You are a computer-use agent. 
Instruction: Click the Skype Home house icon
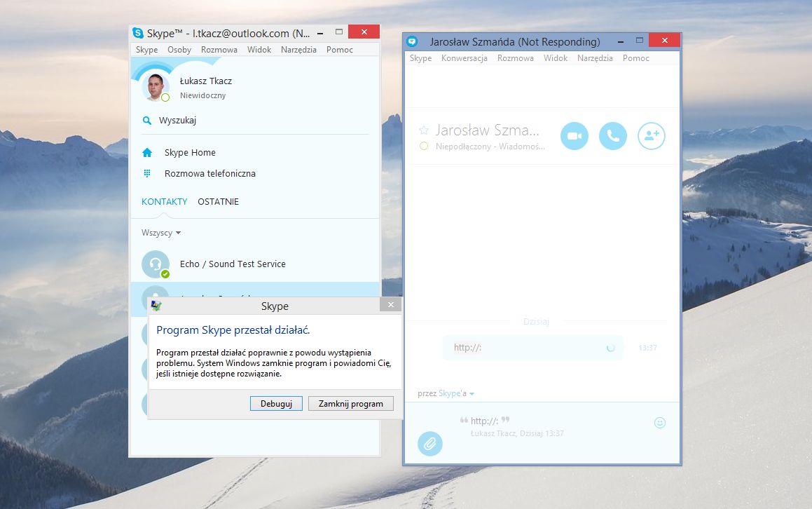click(x=147, y=152)
